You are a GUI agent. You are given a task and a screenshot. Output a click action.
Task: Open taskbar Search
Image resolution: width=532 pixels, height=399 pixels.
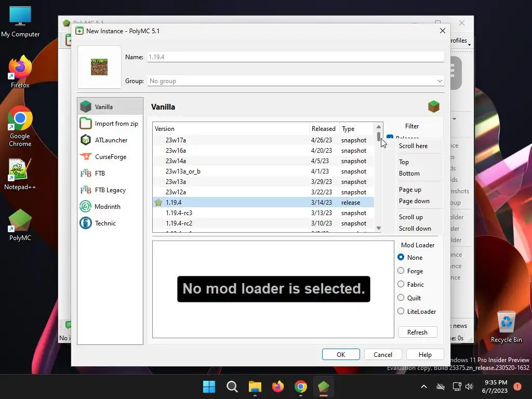(232, 387)
